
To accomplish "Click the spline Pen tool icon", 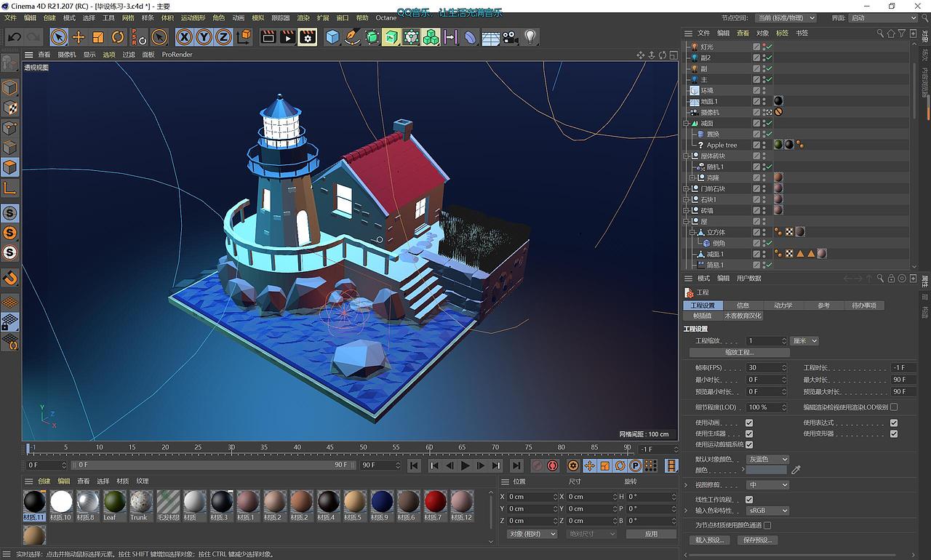I will coord(352,37).
